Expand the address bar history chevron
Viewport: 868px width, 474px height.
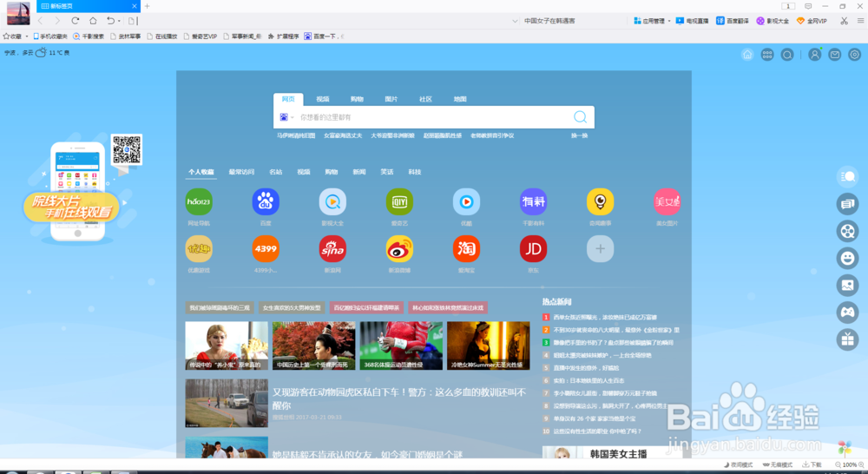tap(515, 21)
